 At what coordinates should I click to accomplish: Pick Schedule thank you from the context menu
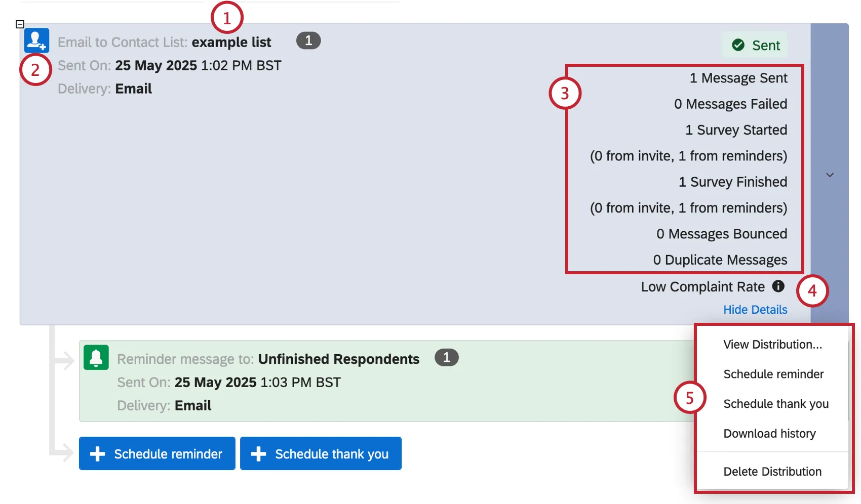click(775, 403)
